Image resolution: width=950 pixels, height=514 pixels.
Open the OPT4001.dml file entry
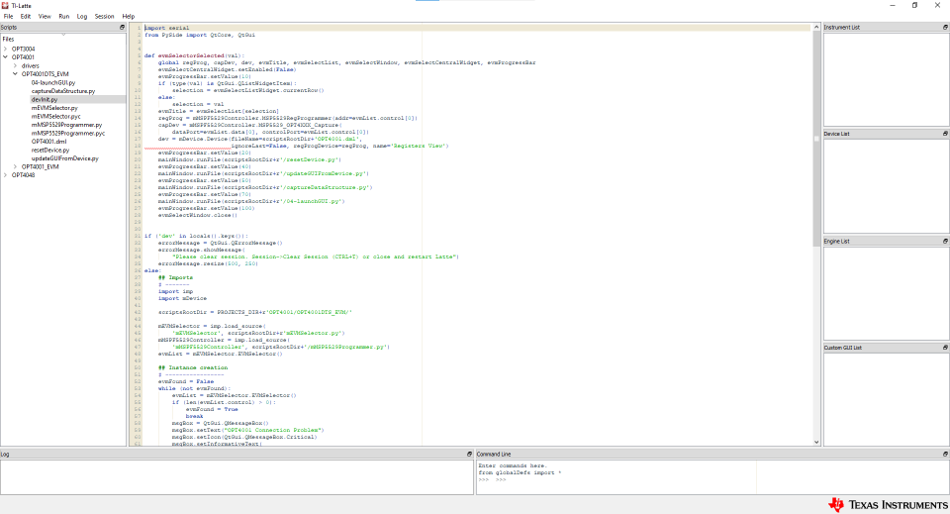tap(49, 142)
